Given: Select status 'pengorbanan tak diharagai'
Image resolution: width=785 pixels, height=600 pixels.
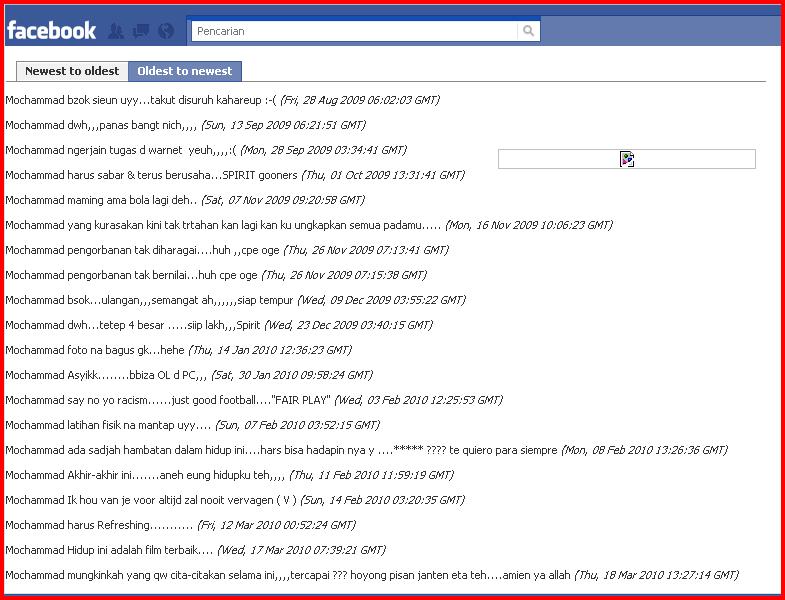Looking at the screenshot, I should 142,250.
